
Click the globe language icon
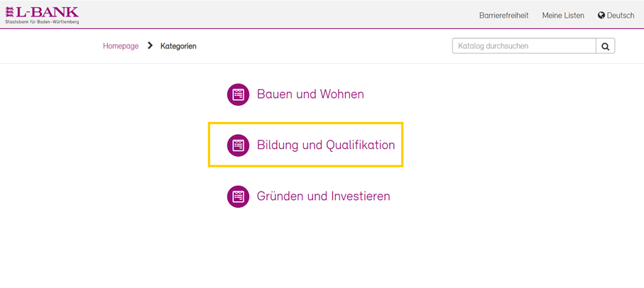[601, 16]
